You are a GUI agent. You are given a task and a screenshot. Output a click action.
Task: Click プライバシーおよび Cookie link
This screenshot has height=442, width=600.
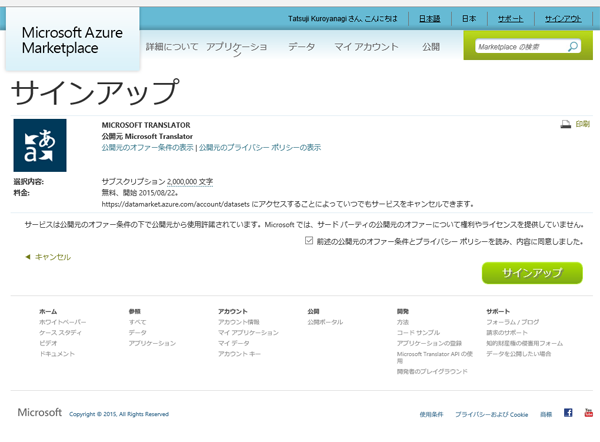(x=491, y=414)
